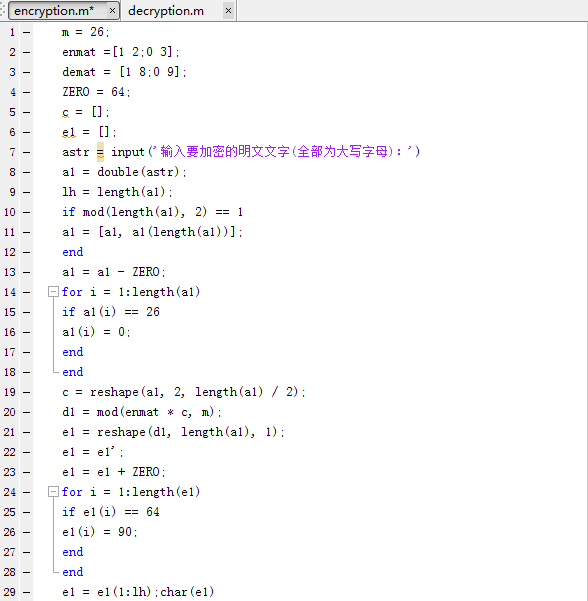Screen dimensions: 588x601
Task: Click the underlined variable c on line 5
Action: 66,113
